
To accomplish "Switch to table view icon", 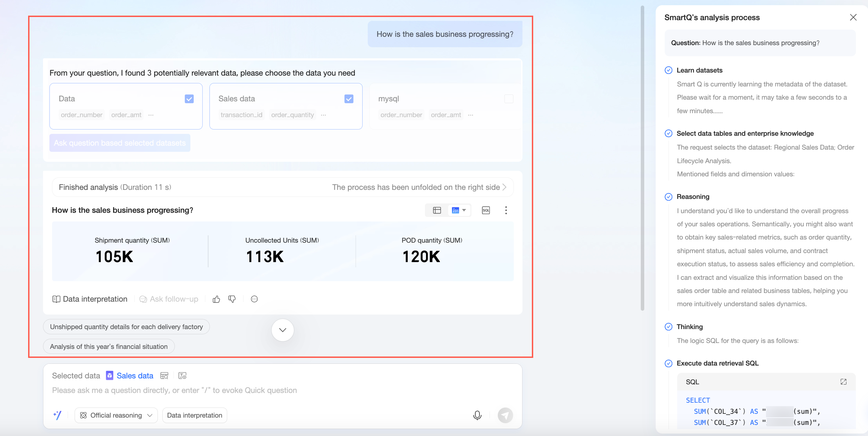I will pos(437,210).
